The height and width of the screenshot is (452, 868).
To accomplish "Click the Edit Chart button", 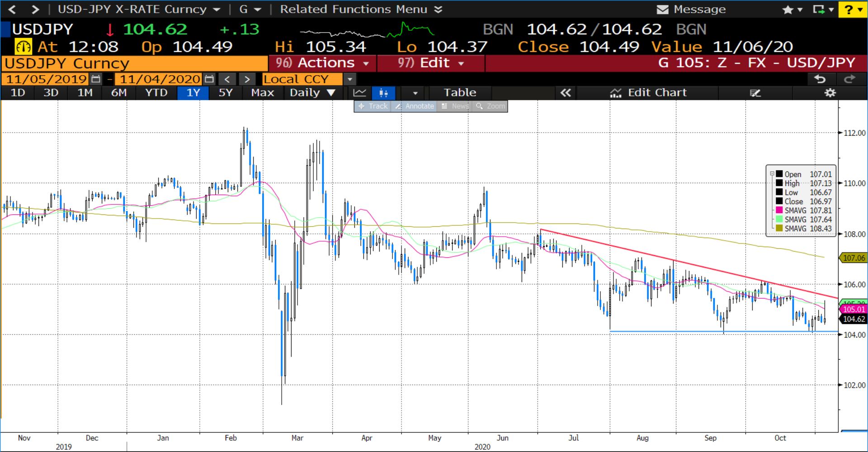I will [x=648, y=93].
